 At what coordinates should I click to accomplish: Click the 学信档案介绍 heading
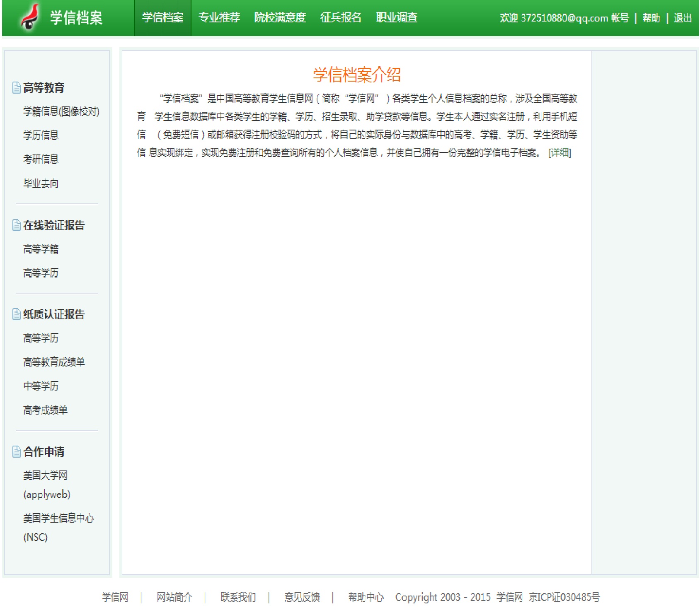coord(357,75)
